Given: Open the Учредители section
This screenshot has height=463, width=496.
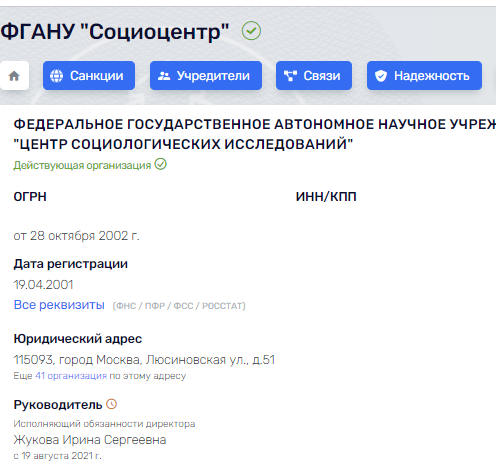Looking at the screenshot, I should pos(206,76).
